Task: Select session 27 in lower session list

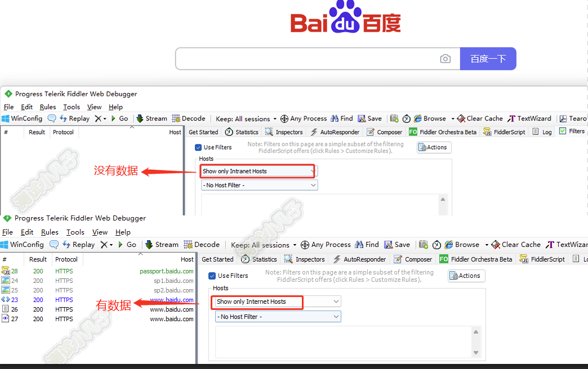Action: 97,319
